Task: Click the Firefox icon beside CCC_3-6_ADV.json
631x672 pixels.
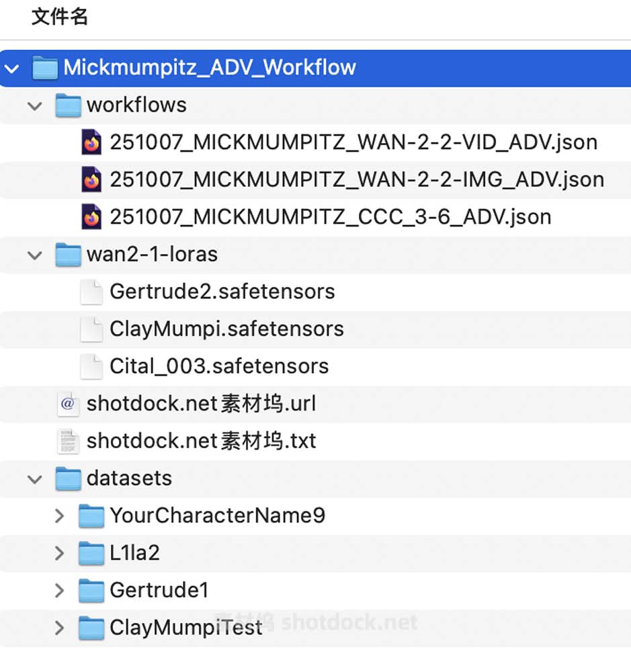Action: tap(91, 217)
